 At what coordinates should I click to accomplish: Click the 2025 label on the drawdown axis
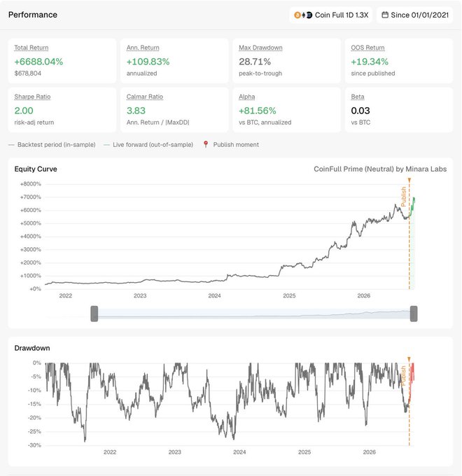[x=304, y=452]
